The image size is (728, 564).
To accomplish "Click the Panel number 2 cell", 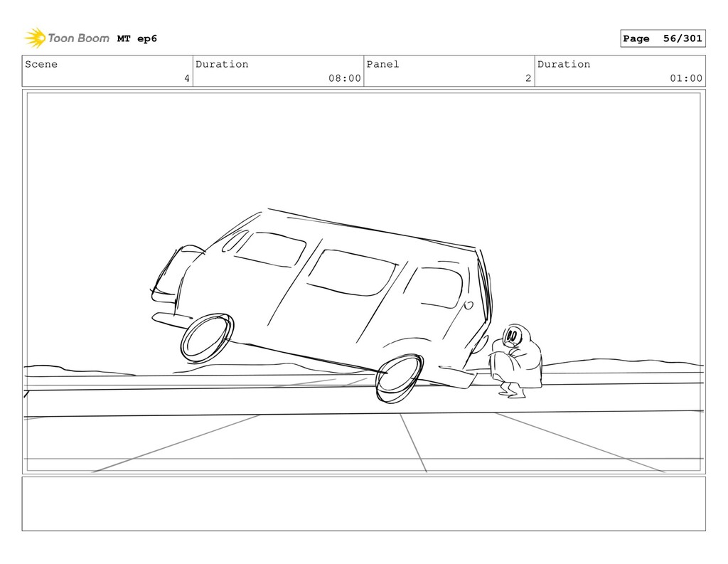I will coord(449,71).
